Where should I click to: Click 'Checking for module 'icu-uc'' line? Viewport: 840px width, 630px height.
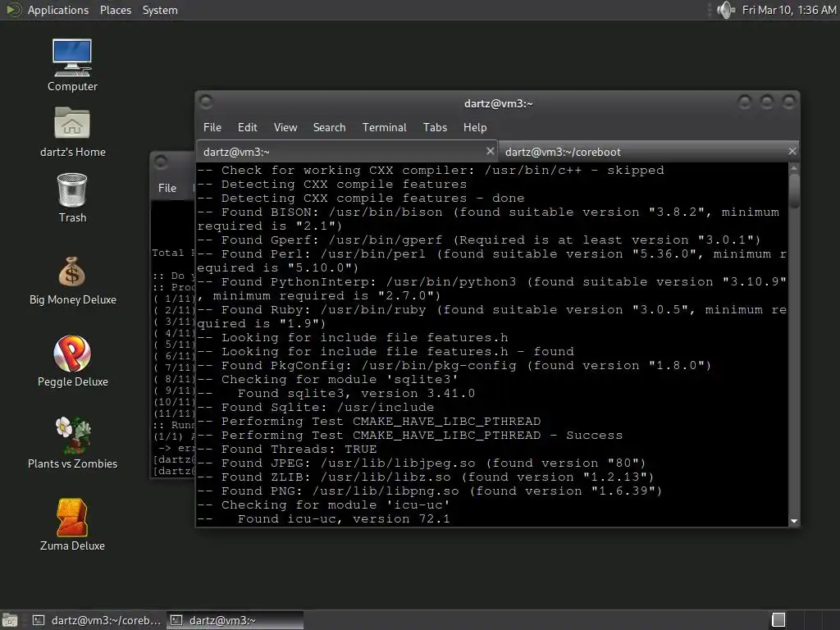click(323, 504)
